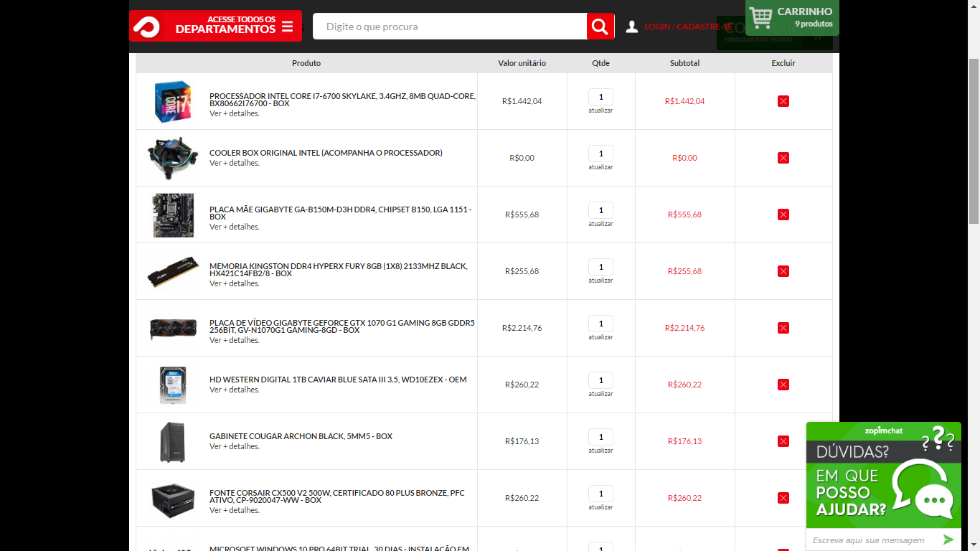Image resolution: width=980 pixels, height=551 pixels.
Task: Open Login / Cadastre-se link
Action: (689, 27)
